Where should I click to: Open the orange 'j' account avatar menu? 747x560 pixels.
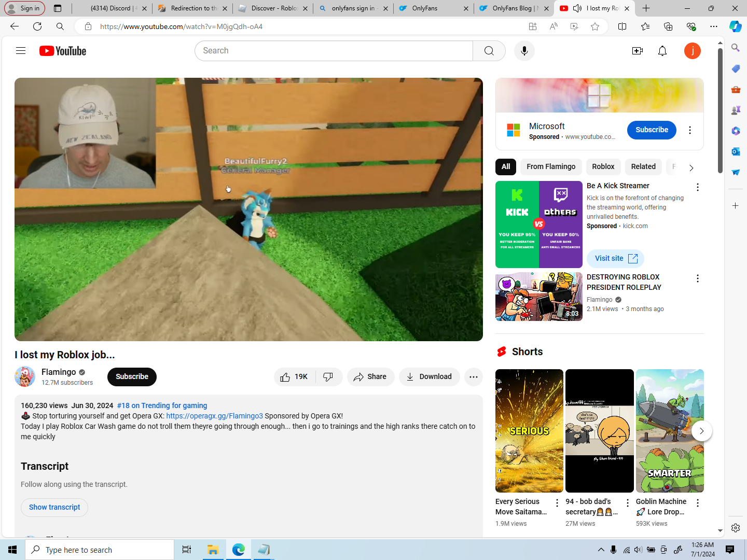(693, 51)
